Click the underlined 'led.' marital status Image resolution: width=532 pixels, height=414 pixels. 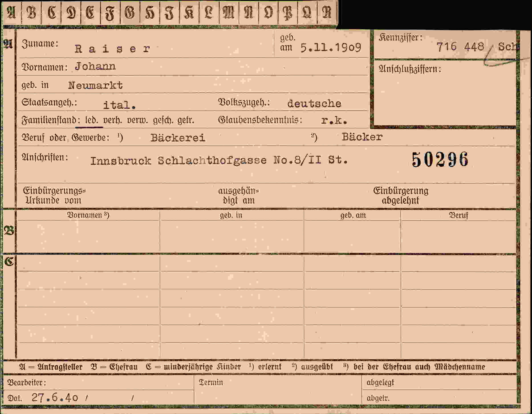point(91,120)
